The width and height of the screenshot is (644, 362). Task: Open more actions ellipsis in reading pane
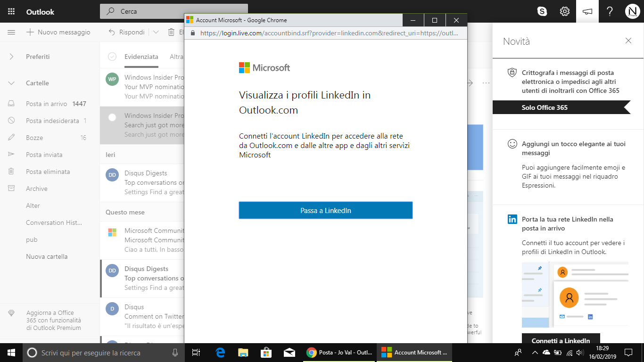486,83
